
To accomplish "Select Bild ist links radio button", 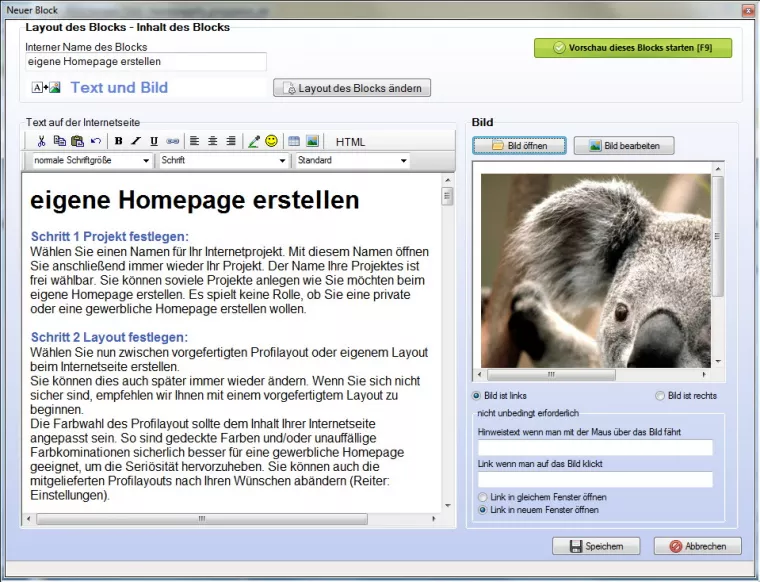I will (476, 396).
